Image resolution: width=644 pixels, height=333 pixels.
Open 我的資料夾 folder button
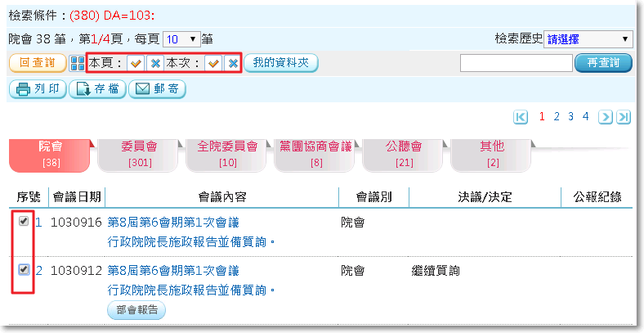[280, 63]
